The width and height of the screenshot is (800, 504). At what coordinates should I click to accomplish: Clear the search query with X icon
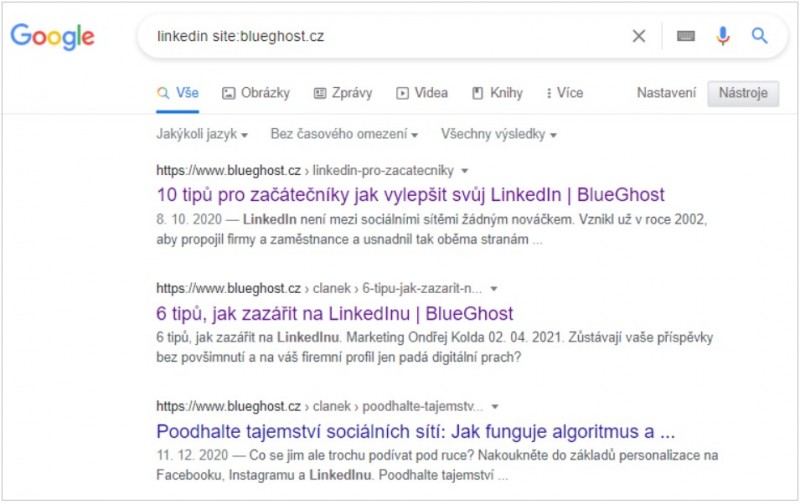639,37
